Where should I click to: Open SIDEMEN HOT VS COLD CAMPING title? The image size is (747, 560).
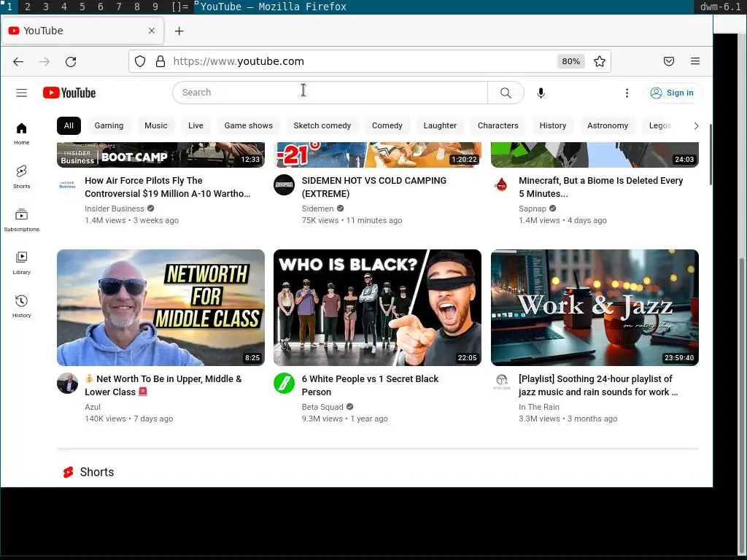374,187
